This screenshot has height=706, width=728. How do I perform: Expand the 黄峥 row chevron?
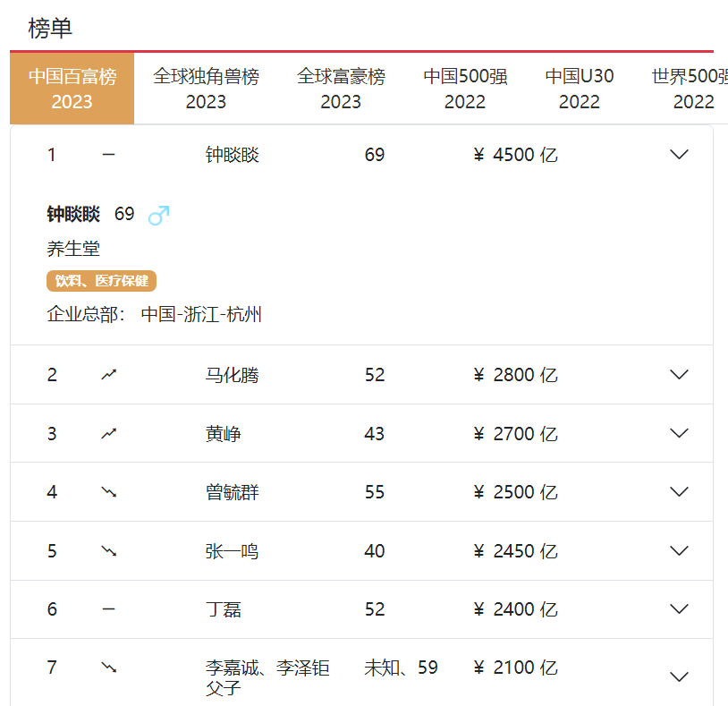coord(679,434)
